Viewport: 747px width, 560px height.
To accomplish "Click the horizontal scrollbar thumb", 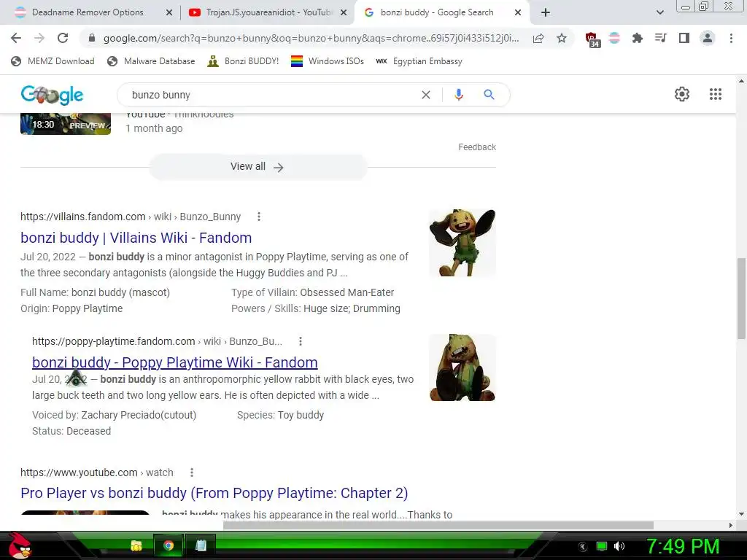I will tap(438, 525).
